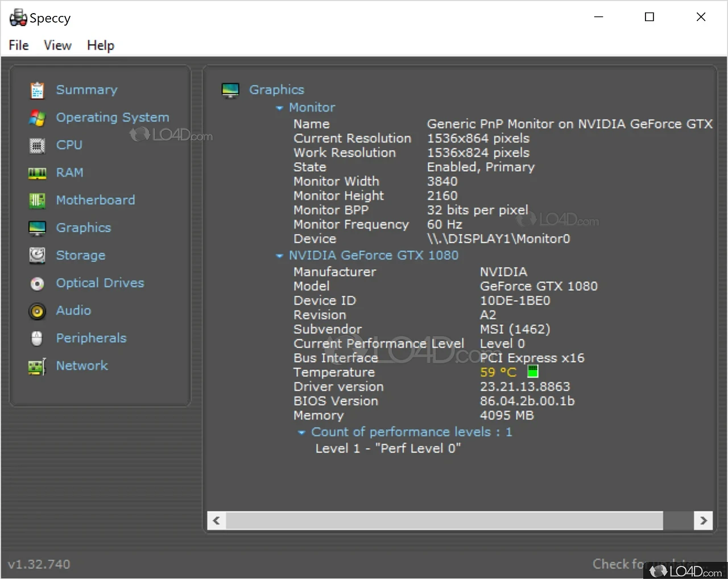Screen dimensions: 728x579
Task: Click the Network card icon
Action: coord(37,366)
